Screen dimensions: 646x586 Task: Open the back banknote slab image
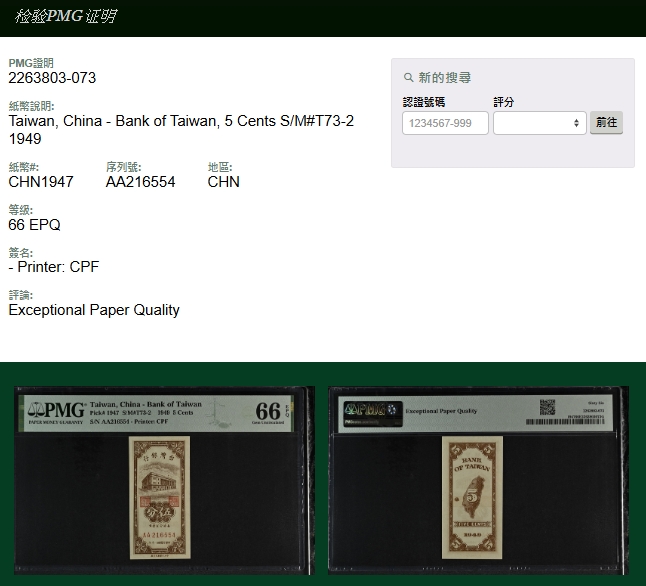click(x=478, y=480)
